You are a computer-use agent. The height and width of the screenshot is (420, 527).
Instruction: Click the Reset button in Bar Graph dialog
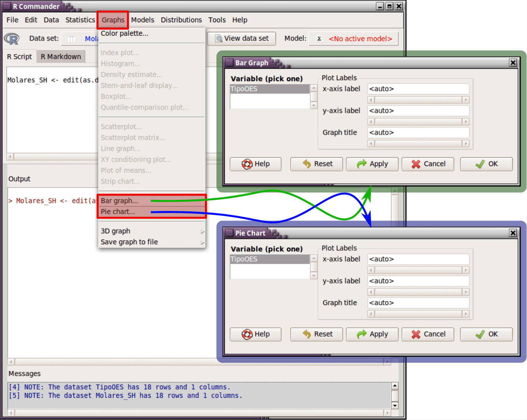tap(317, 164)
